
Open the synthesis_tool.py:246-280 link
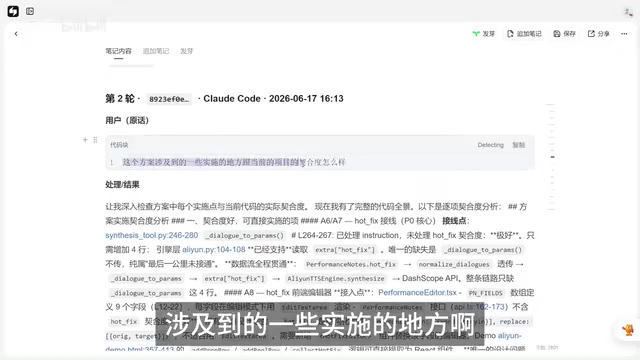pos(151,236)
